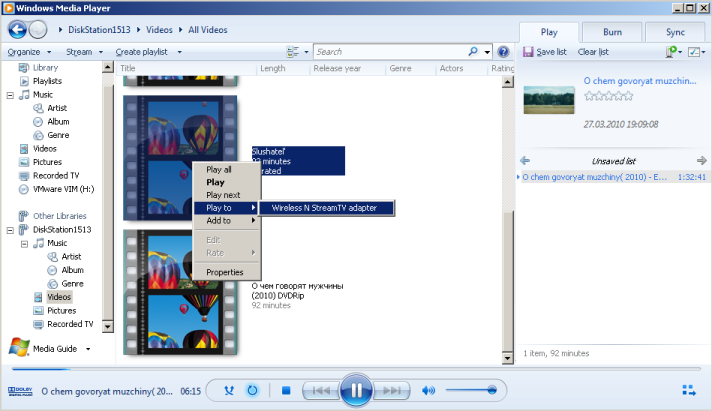Screen dimensions: 712x411
Task: Skip to previous track
Action: [x=321, y=390]
